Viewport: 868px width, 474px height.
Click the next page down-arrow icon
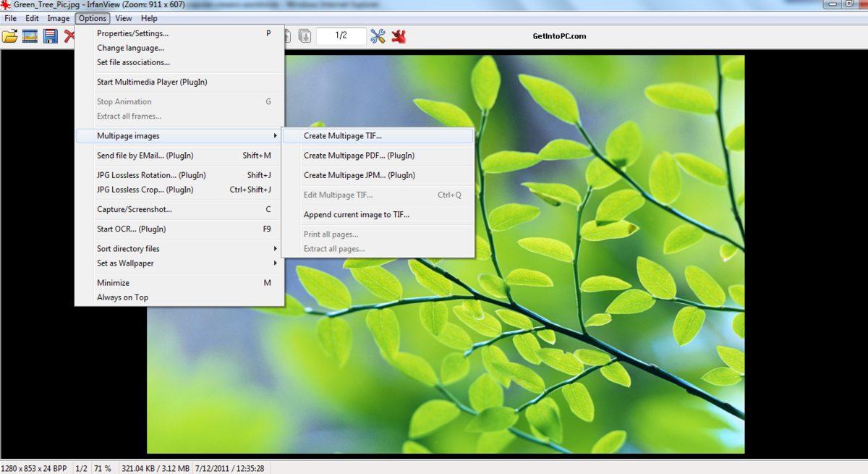305,36
